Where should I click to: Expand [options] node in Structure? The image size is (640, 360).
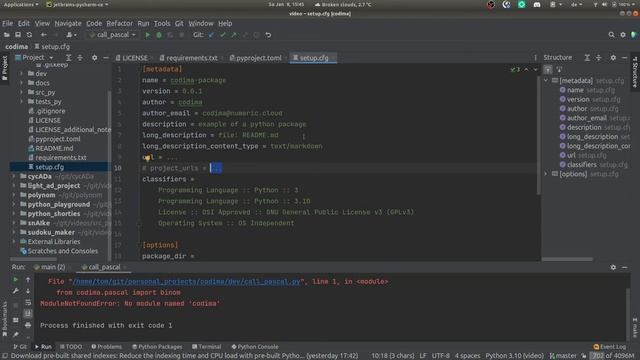546,174
